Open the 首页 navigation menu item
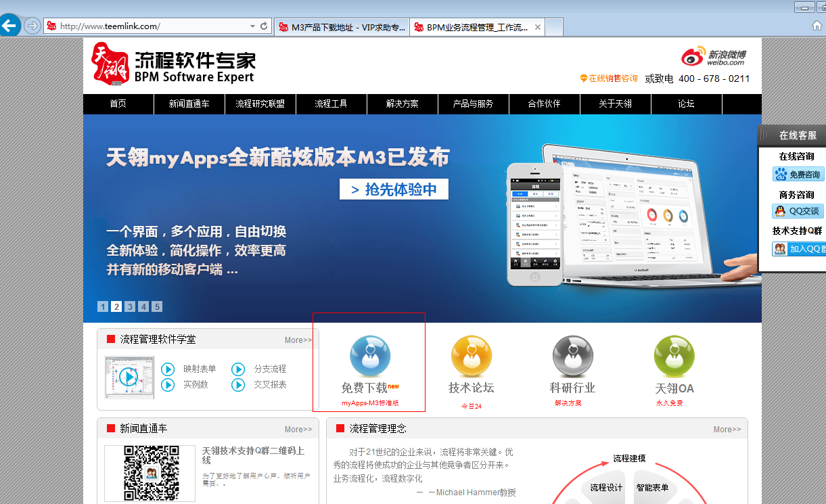The image size is (826, 504). 118,104
